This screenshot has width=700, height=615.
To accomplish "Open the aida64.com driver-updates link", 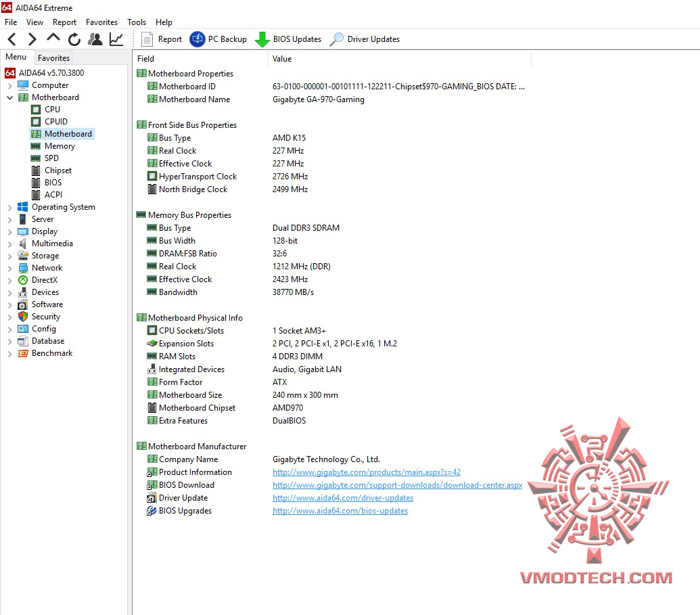I will [343, 497].
